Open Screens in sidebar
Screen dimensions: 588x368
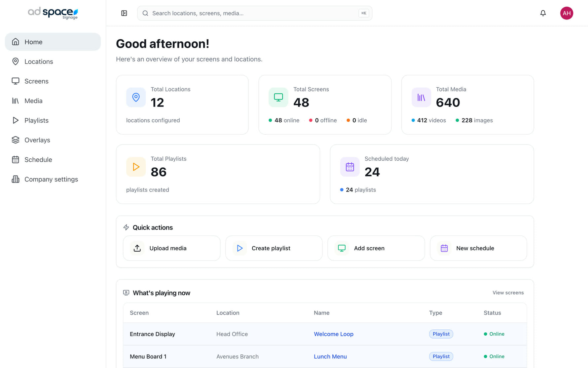[x=53, y=81]
